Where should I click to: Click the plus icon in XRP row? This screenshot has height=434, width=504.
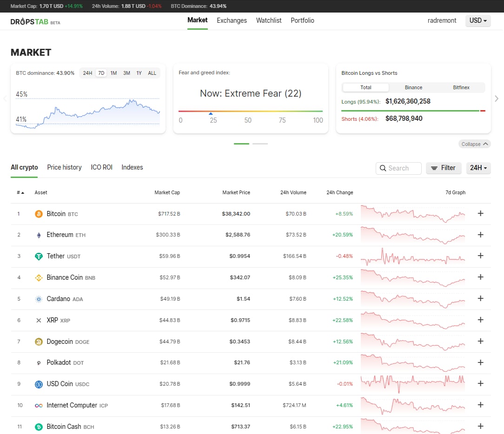click(480, 320)
